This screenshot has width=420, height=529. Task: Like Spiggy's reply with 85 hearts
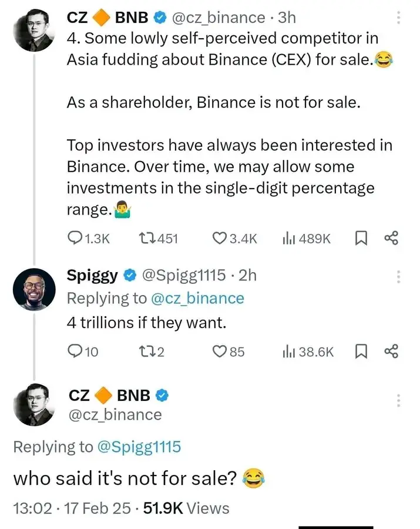click(x=219, y=351)
